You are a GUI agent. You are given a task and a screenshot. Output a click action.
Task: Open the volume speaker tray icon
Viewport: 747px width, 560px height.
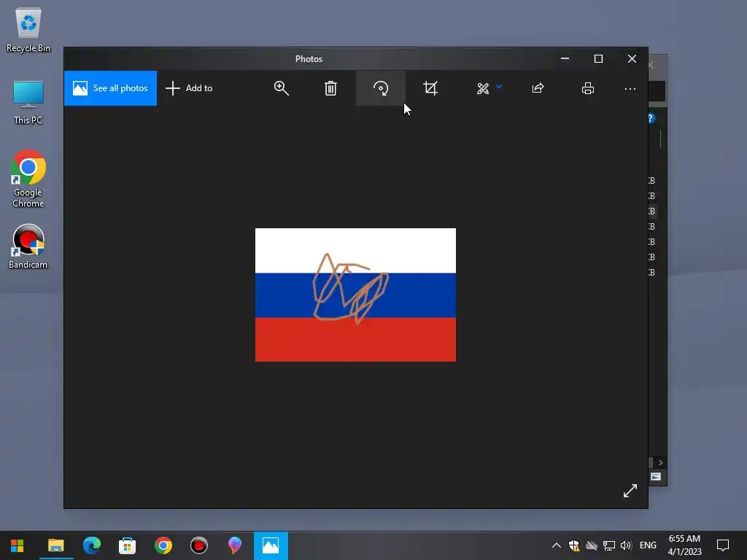pyautogui.click(x=626, y=545)
